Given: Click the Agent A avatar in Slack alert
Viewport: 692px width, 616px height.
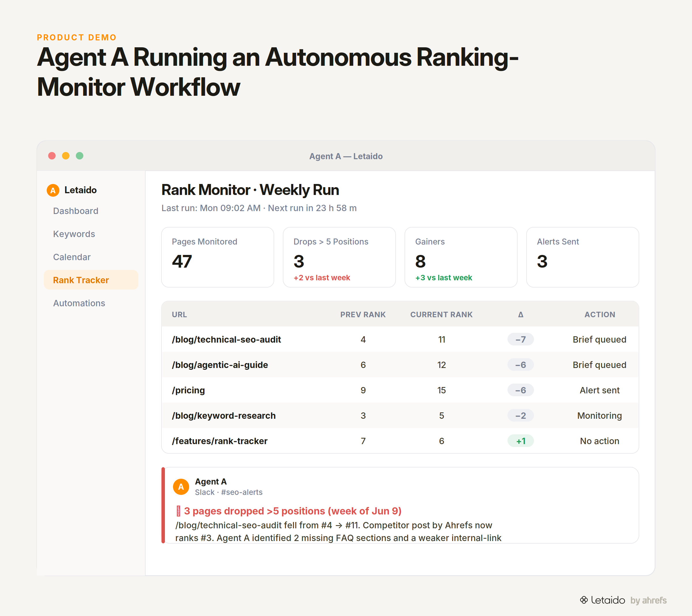Looking at the screenshot, I should [x=181, y=487].
